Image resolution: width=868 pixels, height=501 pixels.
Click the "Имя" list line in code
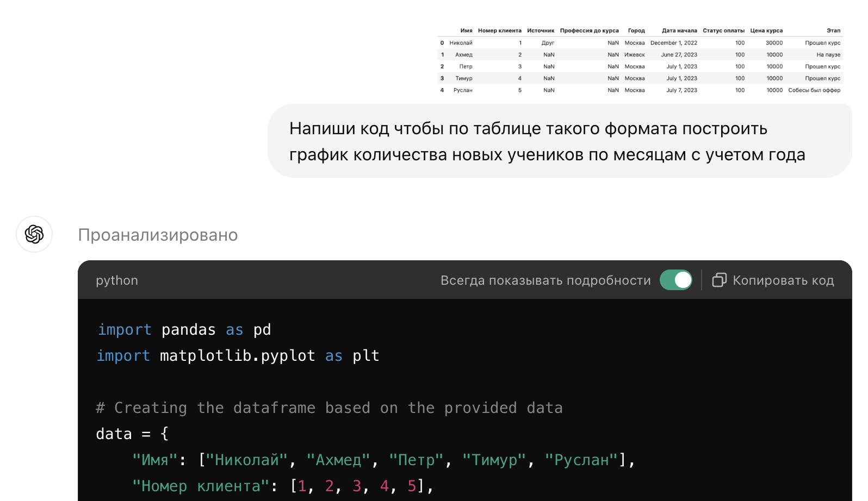pos(383,460)
